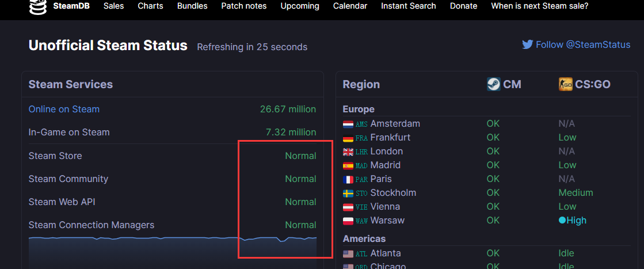Click the Polish flag beside Warsaw
Viewport: 644px width, 269px height.
coord(348,221)
